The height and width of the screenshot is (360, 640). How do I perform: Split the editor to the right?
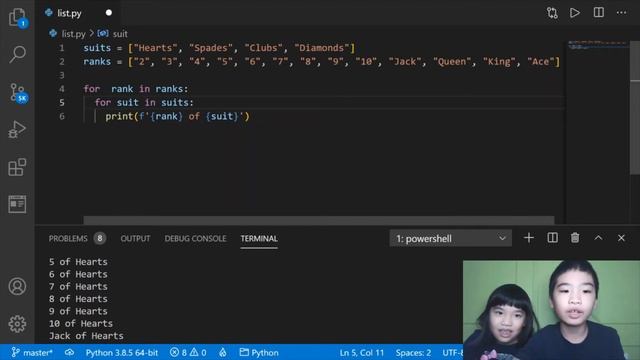pyautogui.click(x=598, y=13)
